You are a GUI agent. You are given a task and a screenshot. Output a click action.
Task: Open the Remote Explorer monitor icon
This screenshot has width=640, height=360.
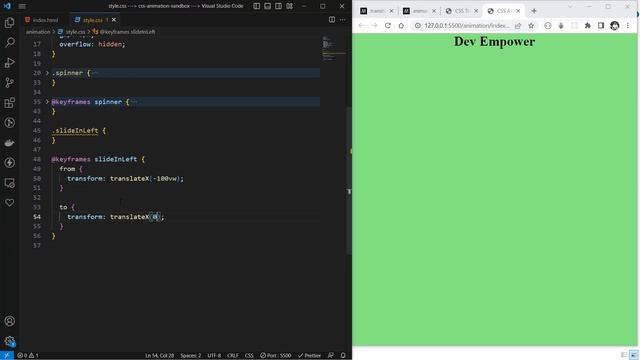pyautogui.click(x=9, y=183)
